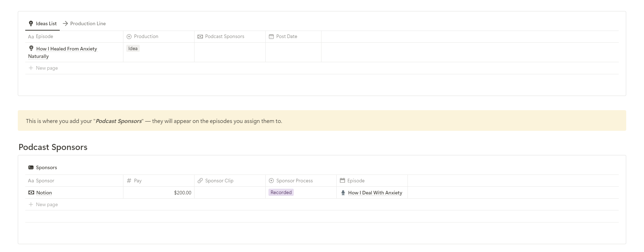Click the Notion sponsor money icon
Viewport: 644px width, 252px height.
[x=31, y=193]
